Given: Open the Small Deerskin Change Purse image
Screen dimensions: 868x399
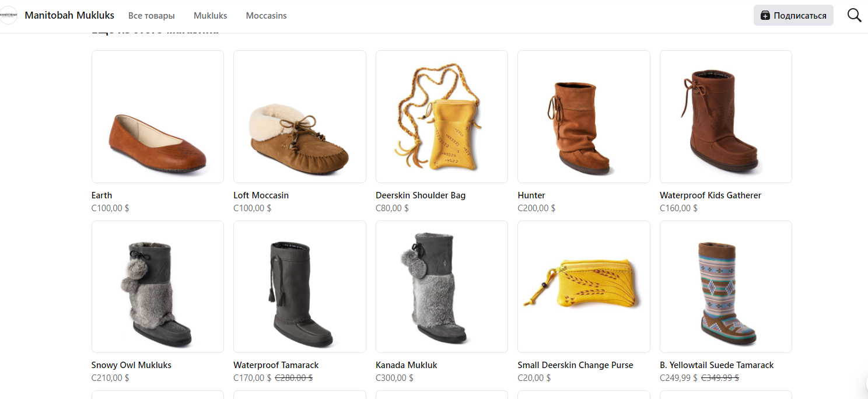Looking at the screenshot, I should click(x=583, y=286).
